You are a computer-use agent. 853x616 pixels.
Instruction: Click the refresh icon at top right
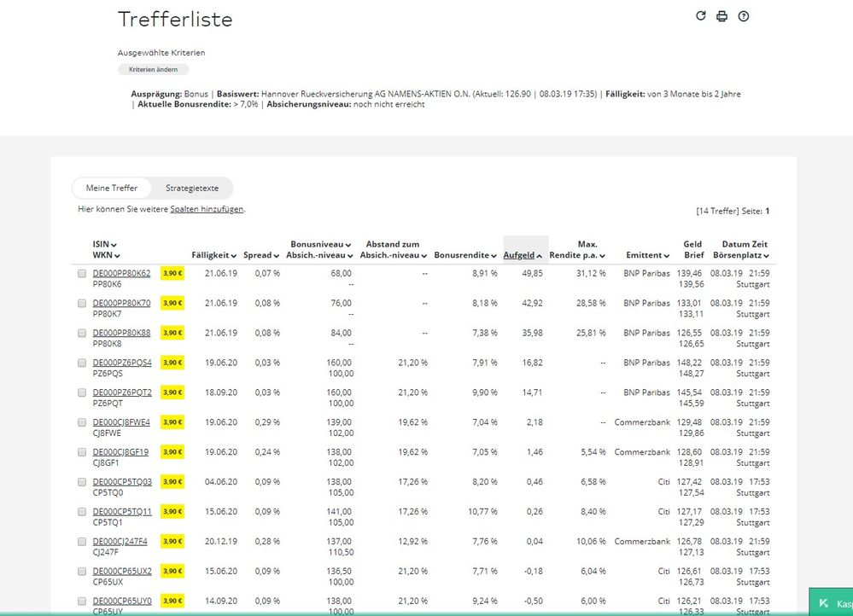click(701, 16)
